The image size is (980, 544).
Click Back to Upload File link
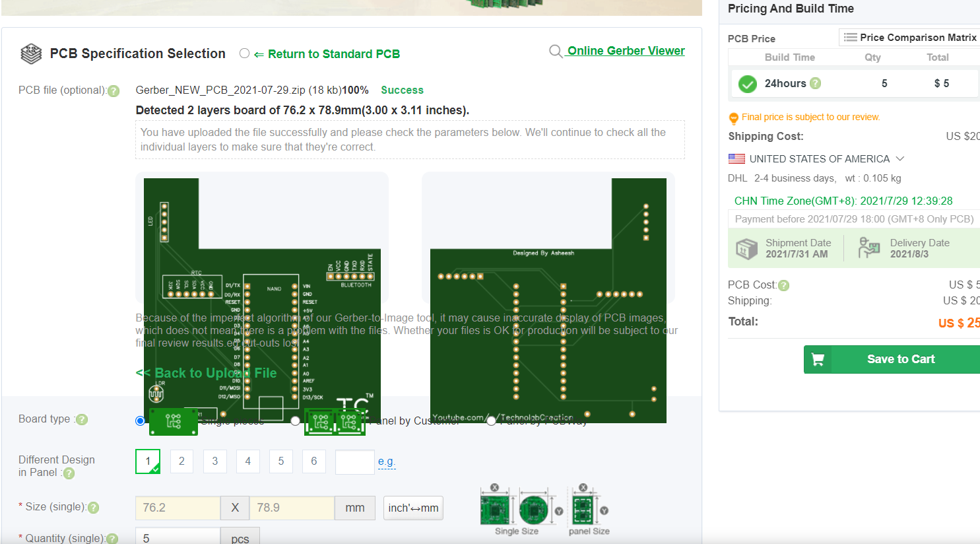[206, 373]
